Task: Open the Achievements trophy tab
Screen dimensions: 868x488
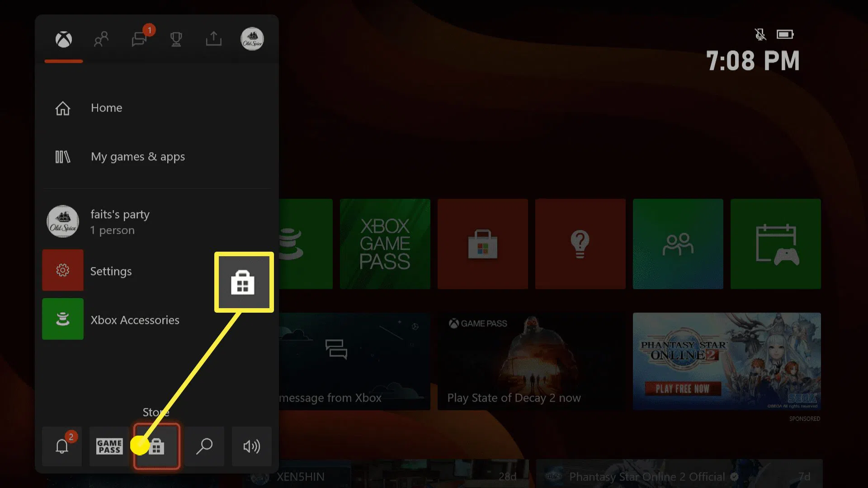Action: pyautogui.click(x=176, y=40)
